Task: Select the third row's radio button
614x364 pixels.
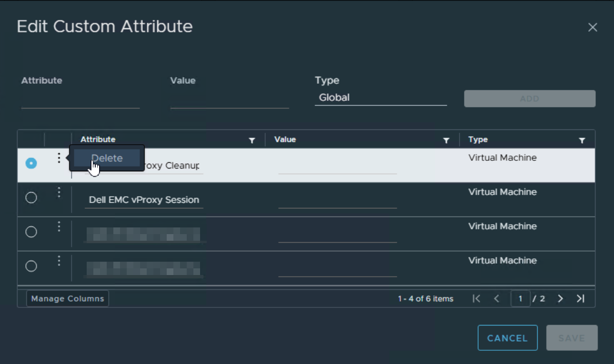Action: coord(31,232)
